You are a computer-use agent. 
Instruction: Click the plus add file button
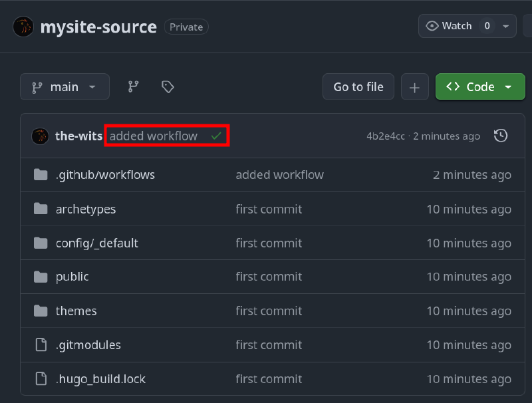415,86
